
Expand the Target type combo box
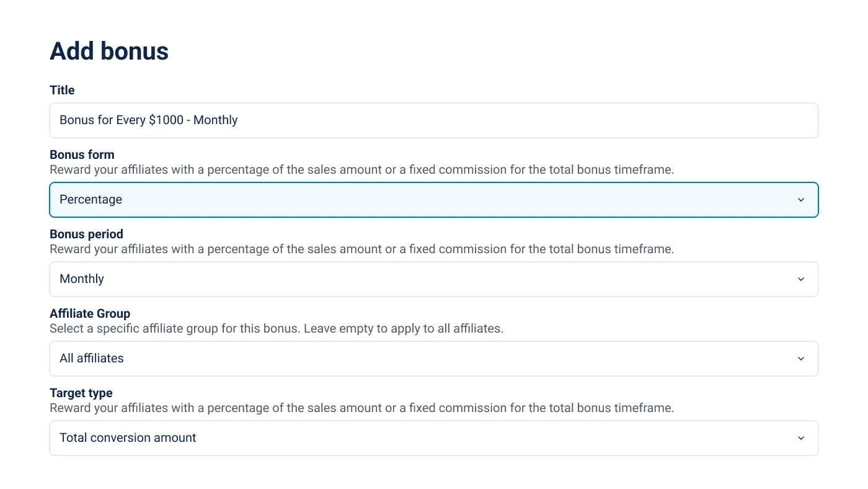click(x=434, y=438)
